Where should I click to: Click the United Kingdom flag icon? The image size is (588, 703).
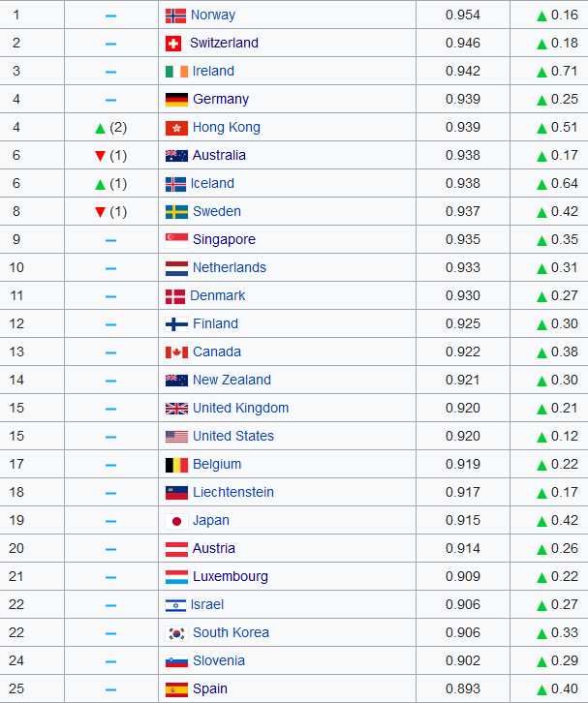176,409
